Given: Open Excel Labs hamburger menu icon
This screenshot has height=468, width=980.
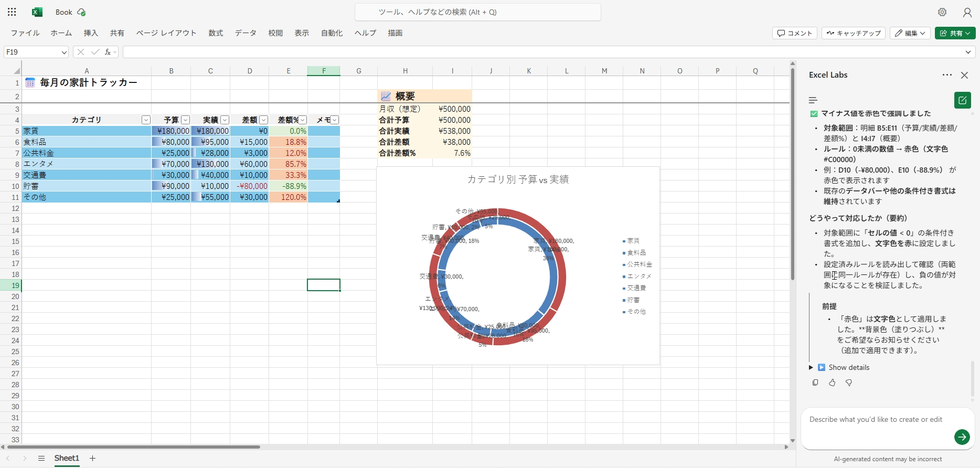Looking at the screenshot, I should [x=813, y=100].
